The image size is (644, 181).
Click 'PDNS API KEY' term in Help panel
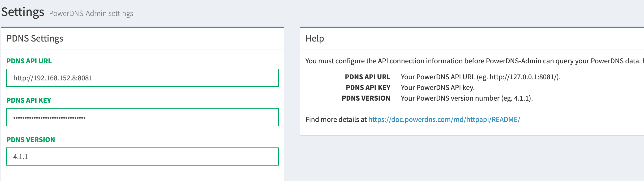(368, 88)
